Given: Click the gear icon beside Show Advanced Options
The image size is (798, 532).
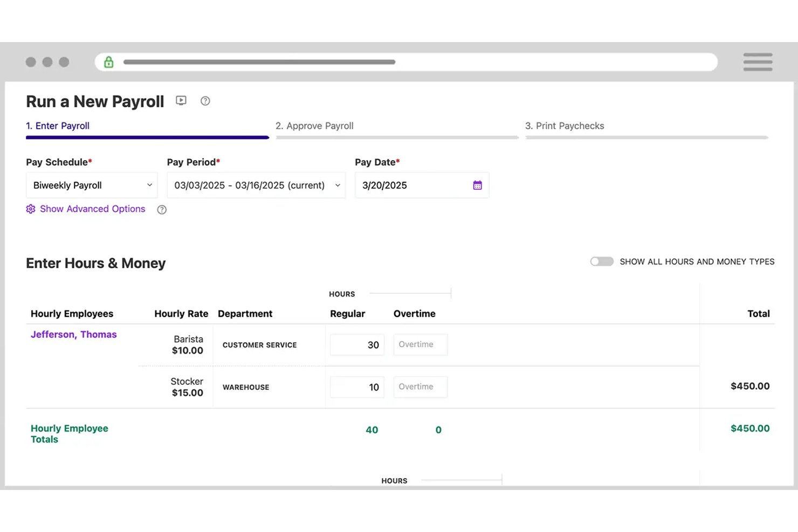Looking at the screenshot, I should click(31, 209).
